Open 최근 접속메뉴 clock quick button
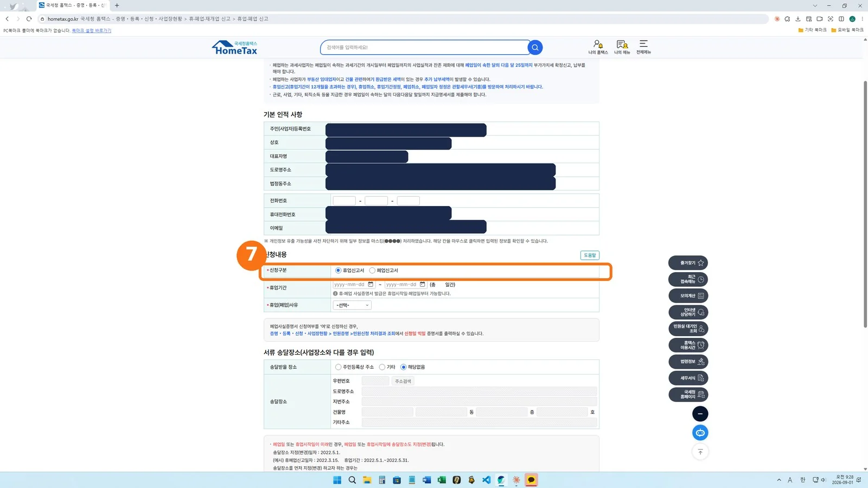Viewport: 868px width, 488px height. (x=688, y=279)
